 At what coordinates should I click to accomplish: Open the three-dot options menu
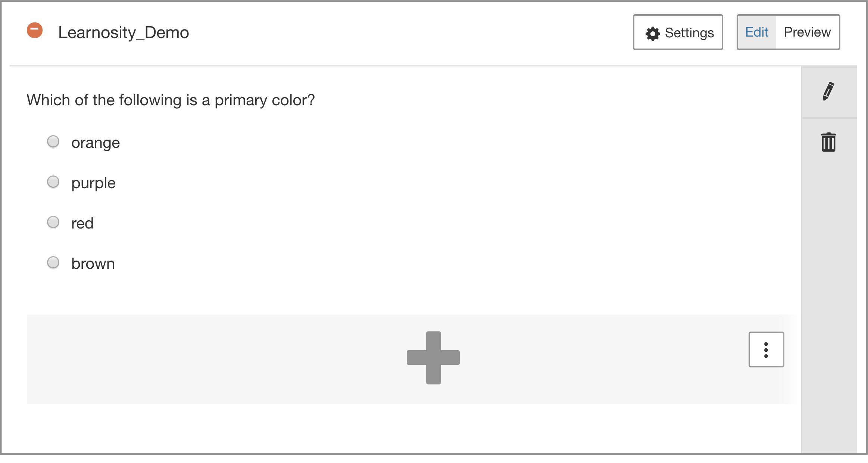(766, 350)
